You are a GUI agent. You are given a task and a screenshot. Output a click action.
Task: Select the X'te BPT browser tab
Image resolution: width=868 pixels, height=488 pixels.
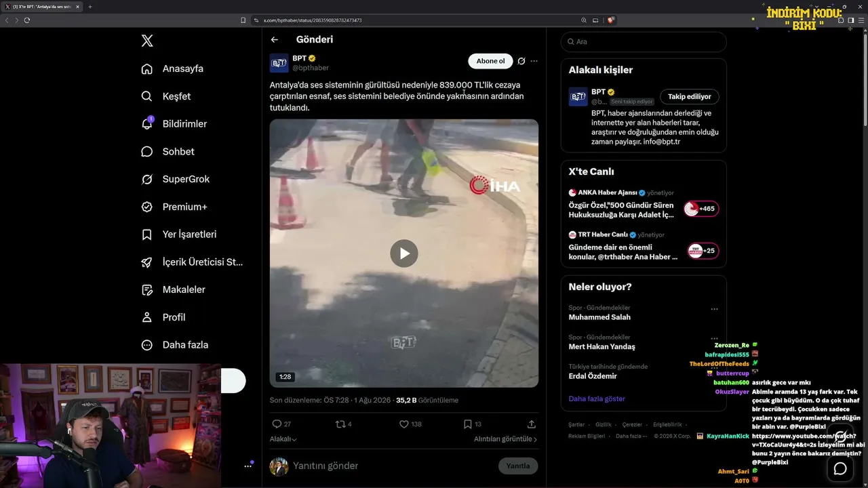[41, 7]
